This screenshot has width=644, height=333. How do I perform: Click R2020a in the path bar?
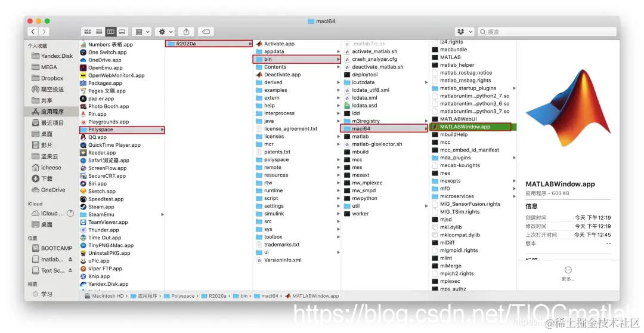pyautogui.click(x=213, y=296)
